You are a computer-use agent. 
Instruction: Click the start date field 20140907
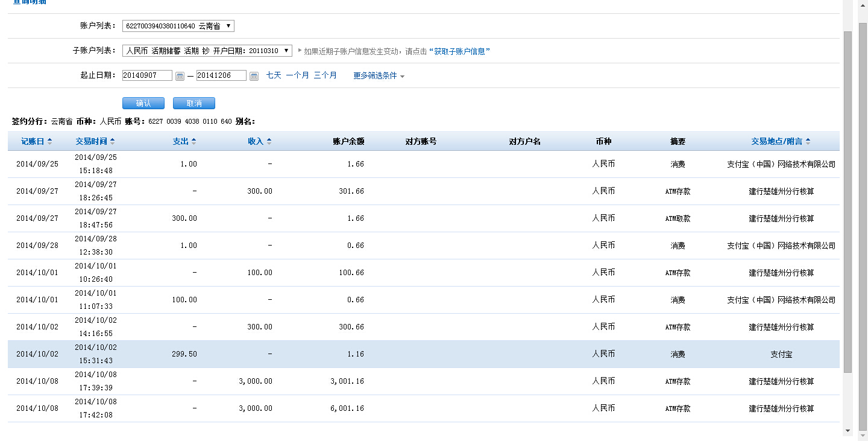pos(147,75)
